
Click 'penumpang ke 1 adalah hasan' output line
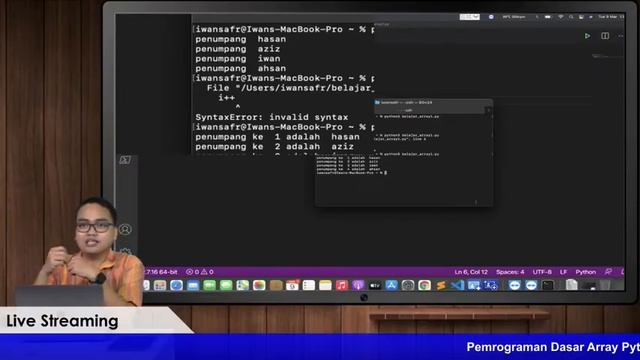pyautogui.click(x=277, y=137)
